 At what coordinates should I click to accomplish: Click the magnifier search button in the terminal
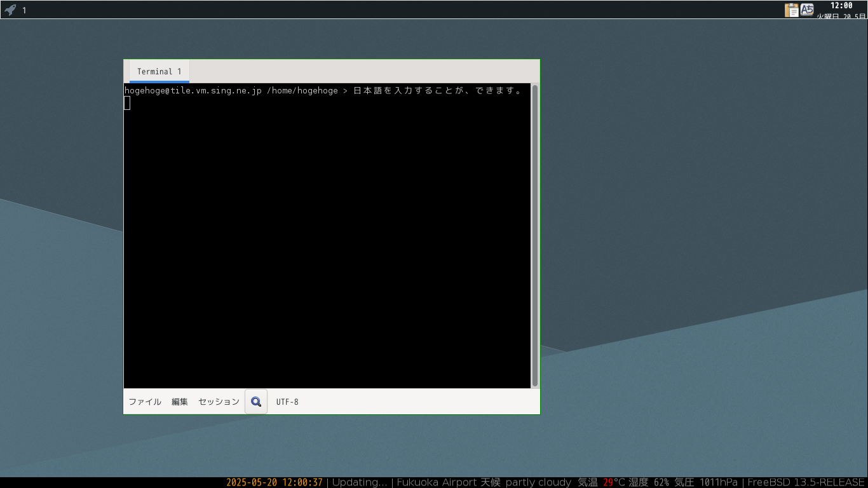click(x=256, y=402)
